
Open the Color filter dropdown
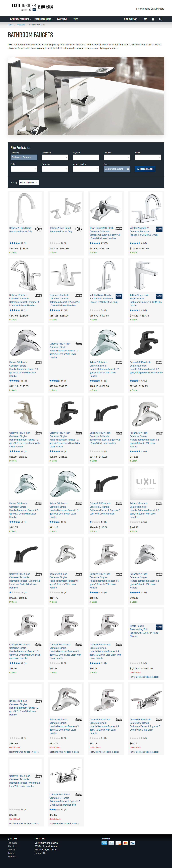point(24,169)
